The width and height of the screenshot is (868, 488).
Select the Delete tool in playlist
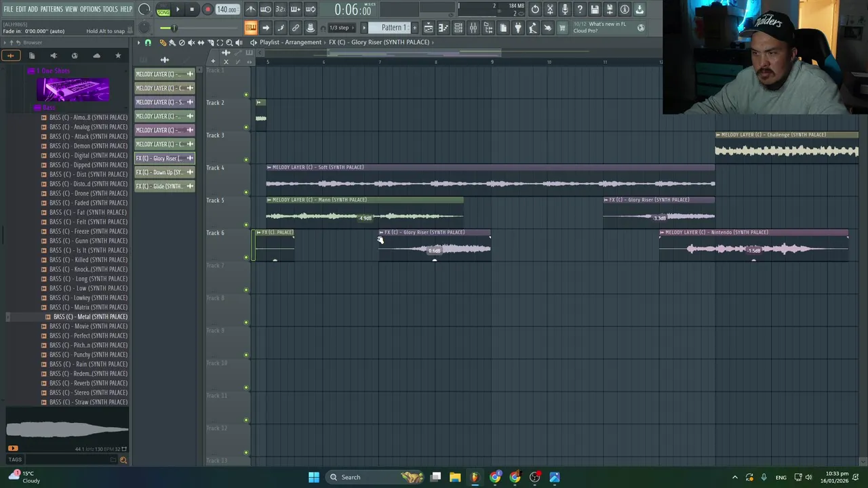(x=182, y=42)
